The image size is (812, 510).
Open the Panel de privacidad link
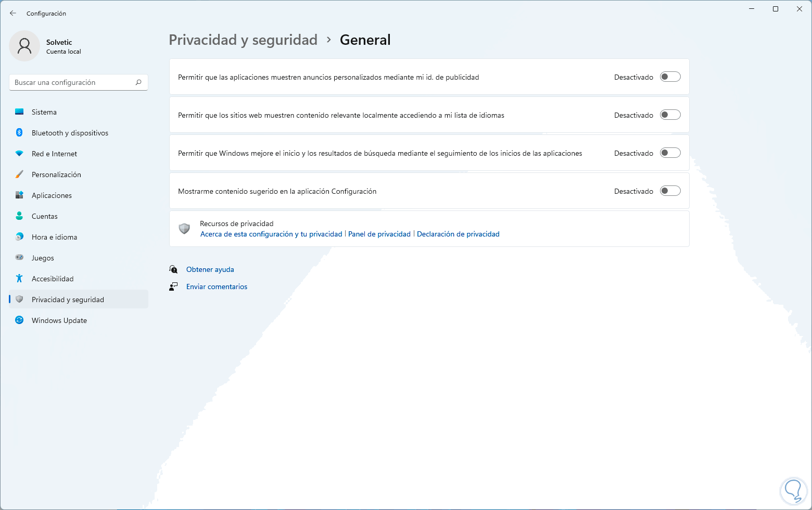pos(379,234)
